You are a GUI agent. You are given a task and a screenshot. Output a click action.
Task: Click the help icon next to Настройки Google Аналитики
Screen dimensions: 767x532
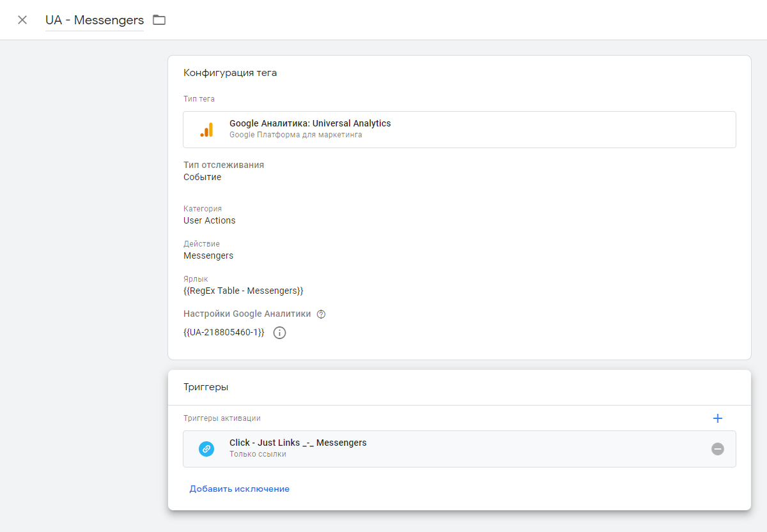coord(322,314)
